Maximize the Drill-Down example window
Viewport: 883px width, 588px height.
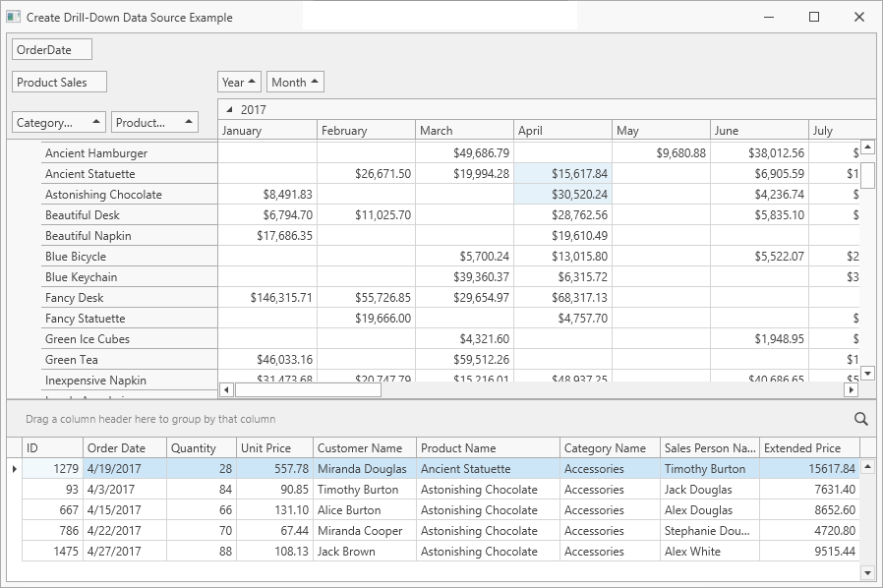coord(814,17)
